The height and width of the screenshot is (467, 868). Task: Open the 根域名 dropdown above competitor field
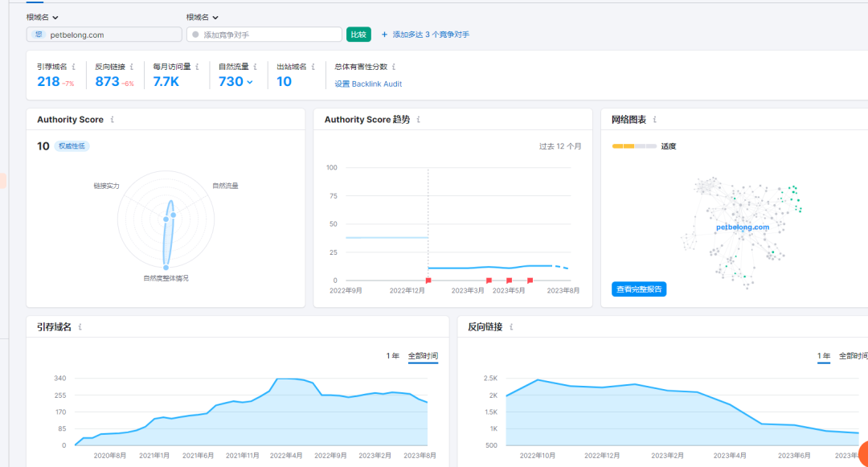tap(203, 17)
